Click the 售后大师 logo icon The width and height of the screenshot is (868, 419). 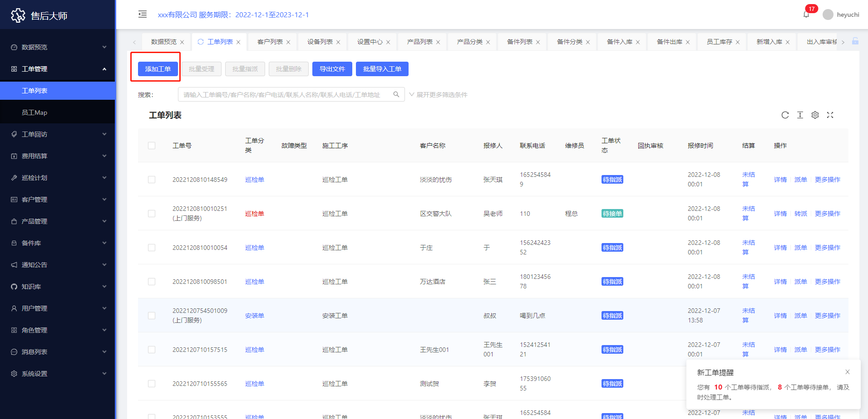pyautogui.click(x=18, y=15)
